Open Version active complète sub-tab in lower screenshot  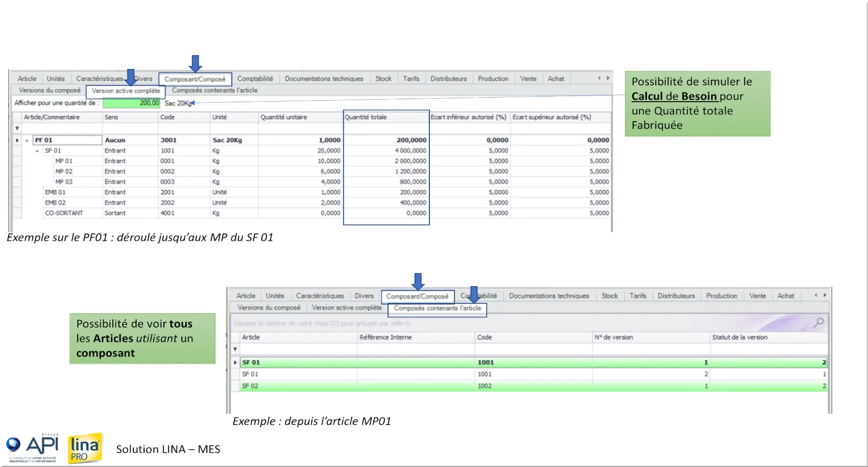(347, 308)
